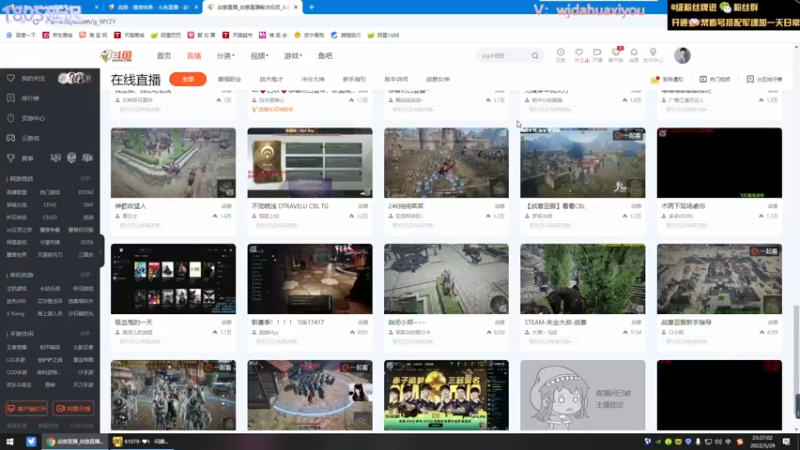The image size is (800, 450).
Task: Open DOTA2 category in sidebar
Action: coord(85,192)
